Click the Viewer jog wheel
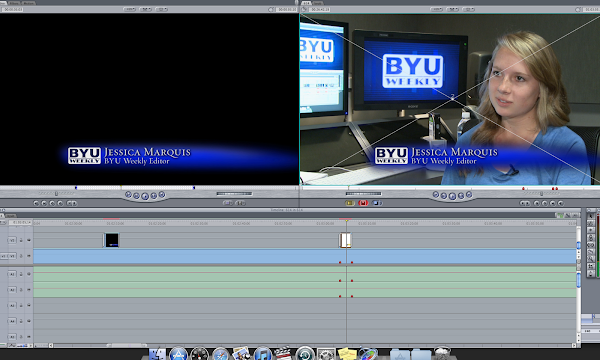The image size is (600, 360). click(x=234, y=194)
